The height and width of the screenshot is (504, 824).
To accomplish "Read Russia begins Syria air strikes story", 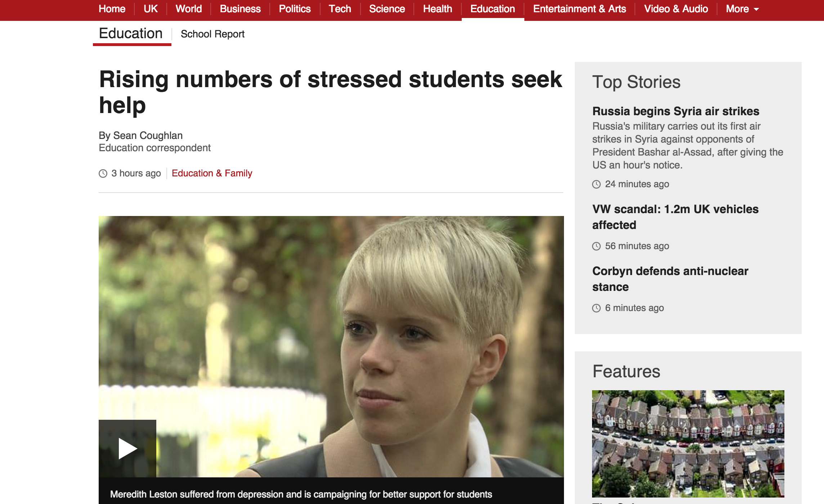I will pyautogui.click(x=676, y=111).
